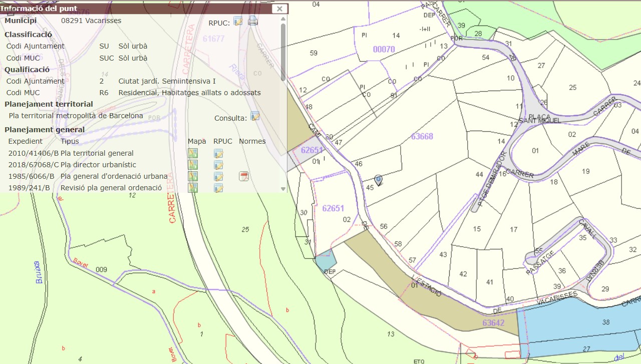
Task: Click the info panel scrollbar up arrow
Action: [x=283, y=19]
